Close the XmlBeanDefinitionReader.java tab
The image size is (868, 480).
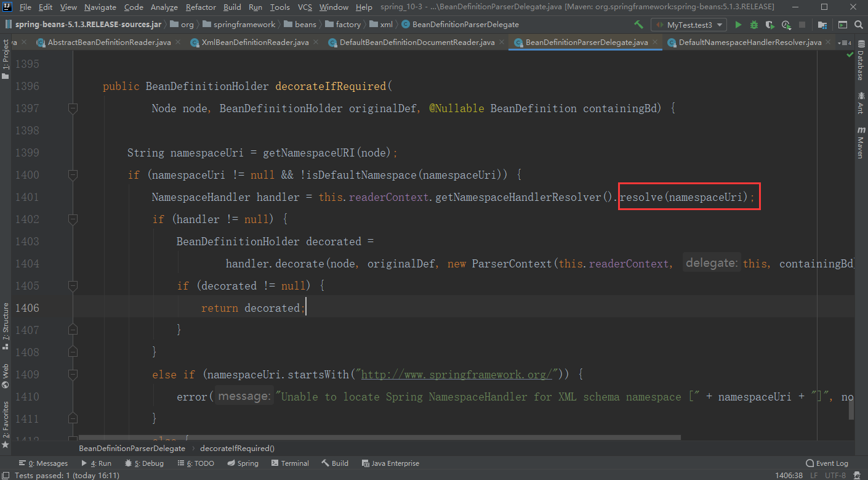pos(315,43)
